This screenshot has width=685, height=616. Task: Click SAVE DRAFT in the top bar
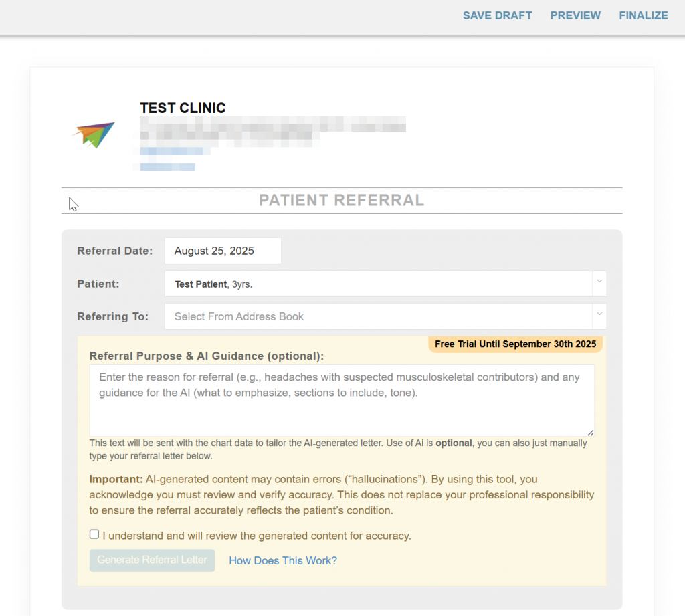[x=497, y=16]
